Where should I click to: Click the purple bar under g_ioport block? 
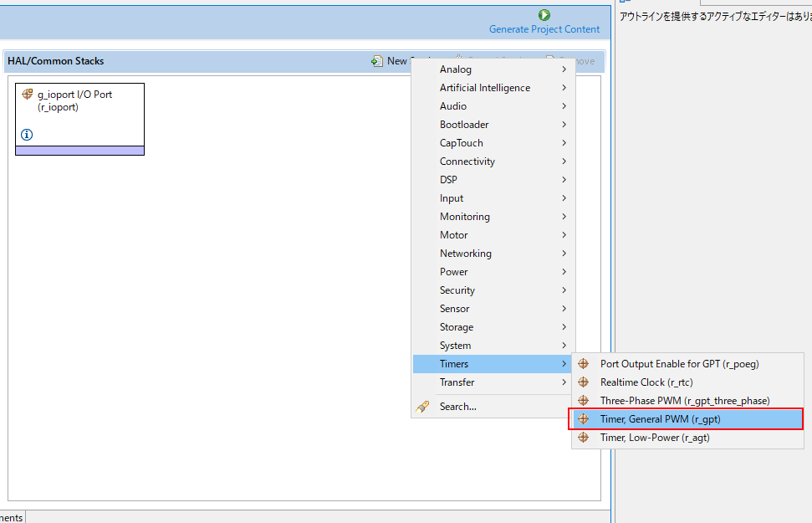[x=79, y=151]
